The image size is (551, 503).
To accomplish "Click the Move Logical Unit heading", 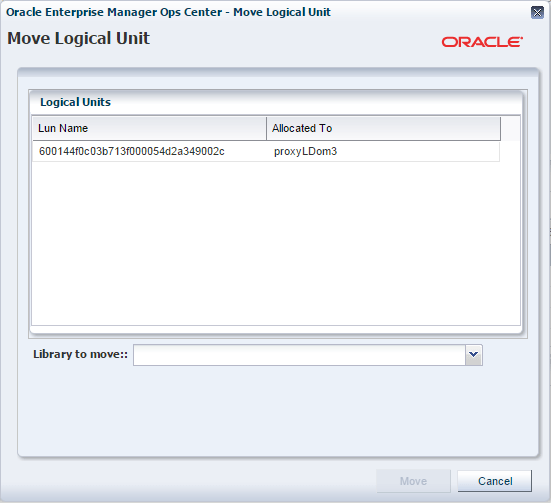I will (x=78, y=38).
